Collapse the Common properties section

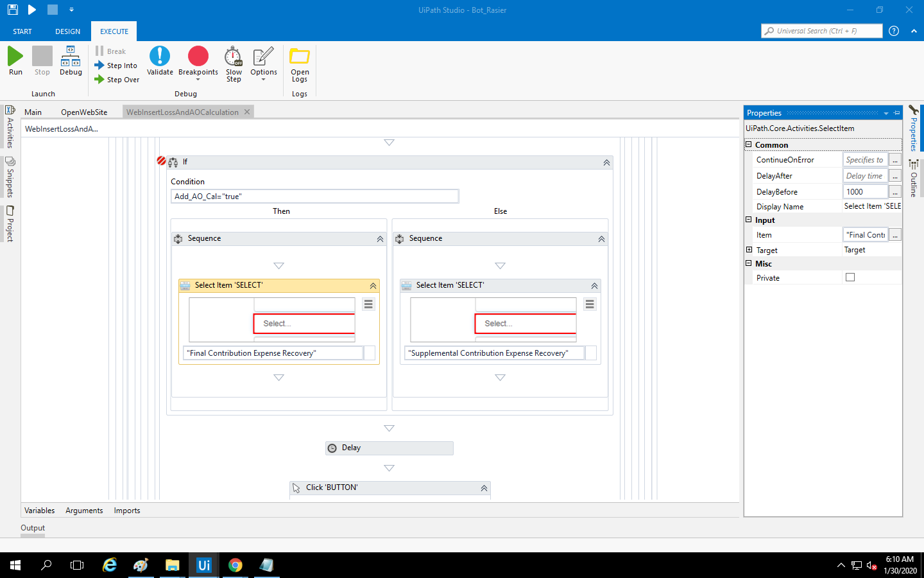(748, 144)
